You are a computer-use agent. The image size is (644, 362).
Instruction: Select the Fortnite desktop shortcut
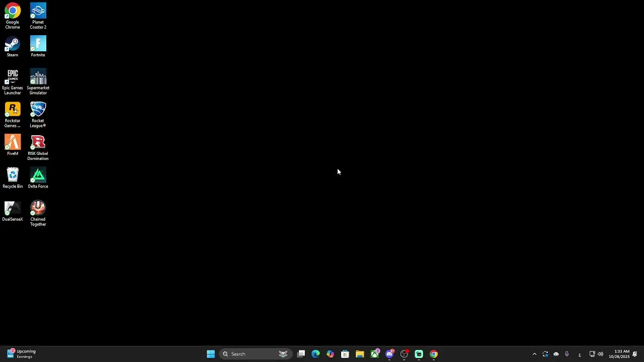[x=38, y=47]
